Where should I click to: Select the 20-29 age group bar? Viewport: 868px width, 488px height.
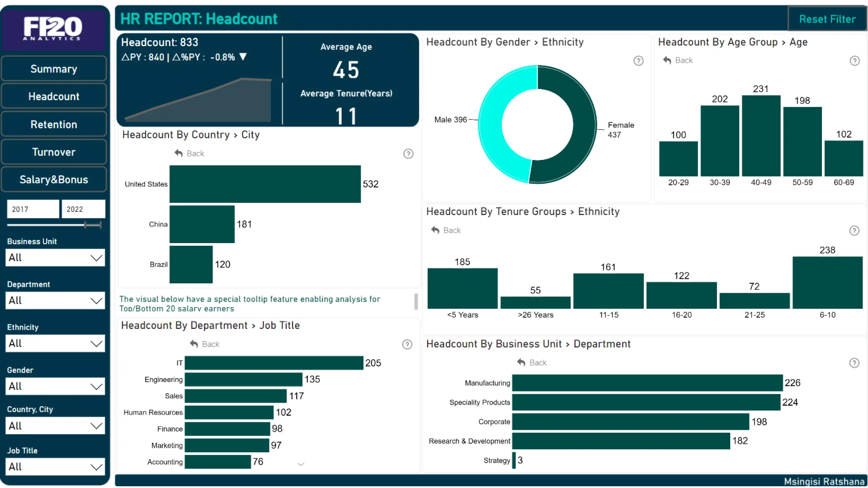coord(678,159)
